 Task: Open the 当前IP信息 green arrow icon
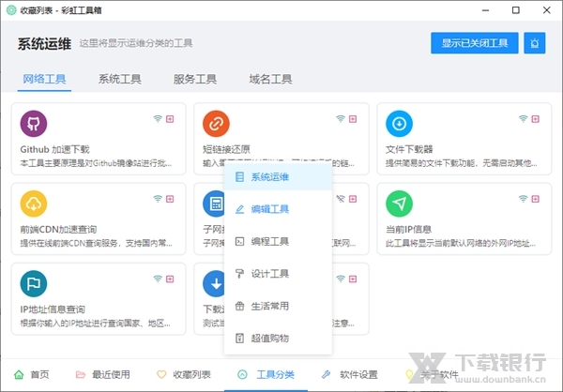coord(399,204)
